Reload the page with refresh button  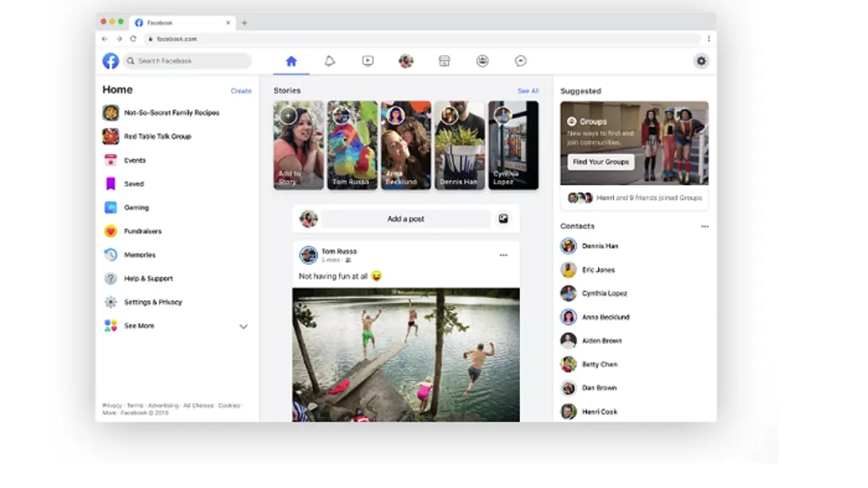133,39
